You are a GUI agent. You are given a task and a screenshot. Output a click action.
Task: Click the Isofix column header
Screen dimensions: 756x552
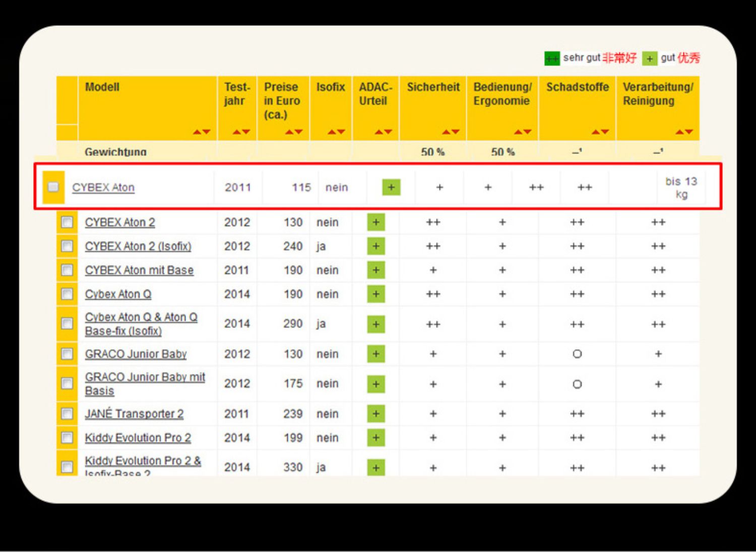[331, 87]
